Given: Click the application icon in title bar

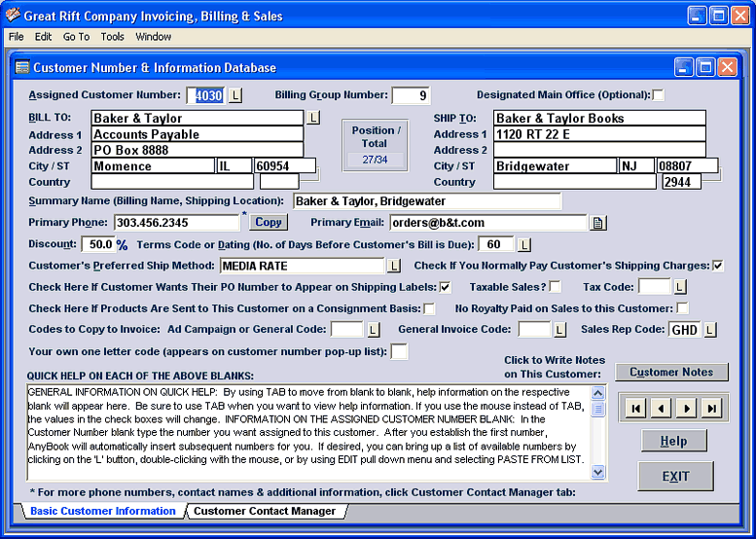Looking at the screenshot, I should click(13, 16).
